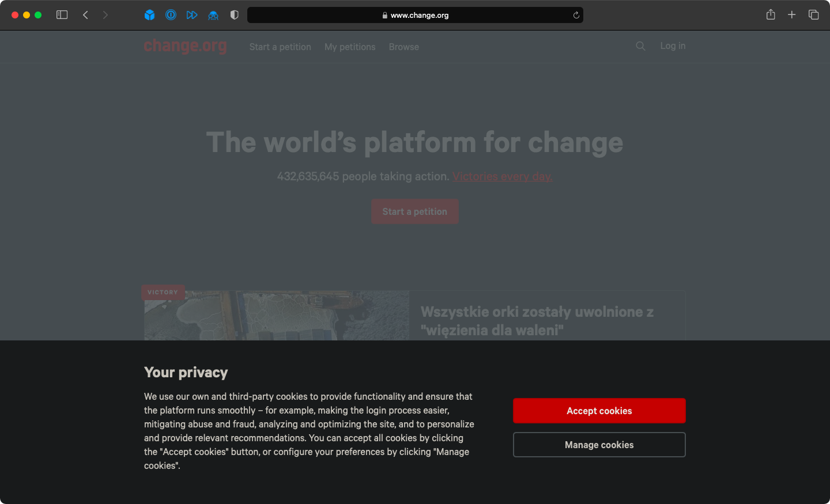Click the blue cube extension icon
Image resolution: width=830 pixels, height=504 pixels.
(149, 15)
